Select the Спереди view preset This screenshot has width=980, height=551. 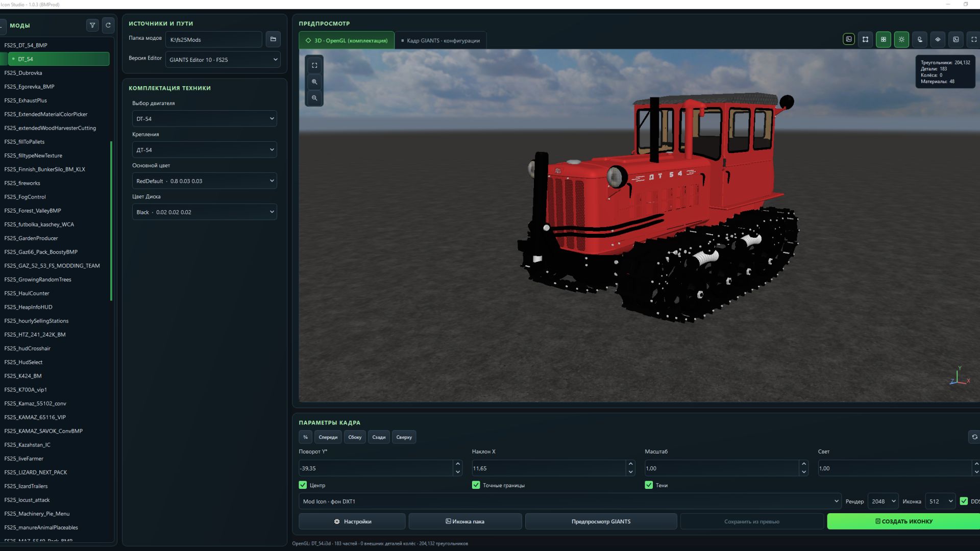pos(328,437)
